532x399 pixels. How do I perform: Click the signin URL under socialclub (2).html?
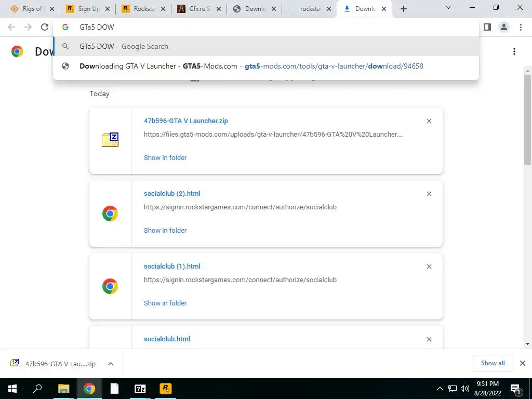coord(240,207)
